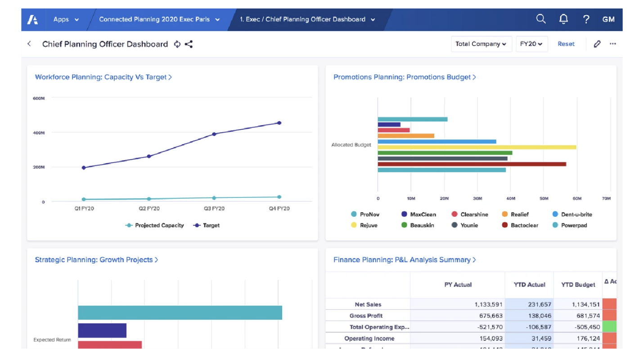This screenshot has width=644, height=362.
Task: Open the more options ellipsis menu
Action: (613, 44)
